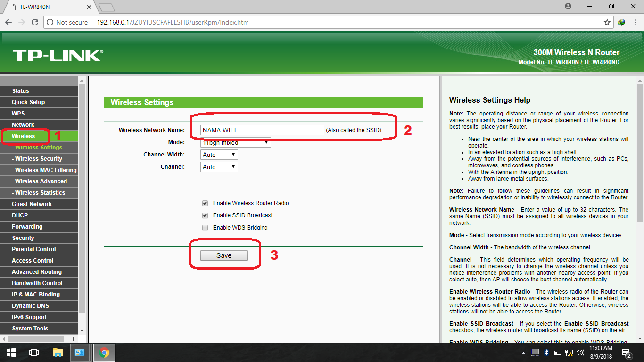This screenshot has width=644, height=362.
Task: Switch to Chrome taskbar icon
Action: click(104, 353)
